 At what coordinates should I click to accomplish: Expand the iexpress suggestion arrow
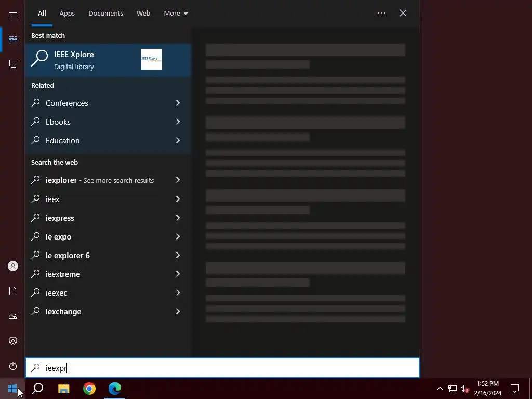click(178, 218)
